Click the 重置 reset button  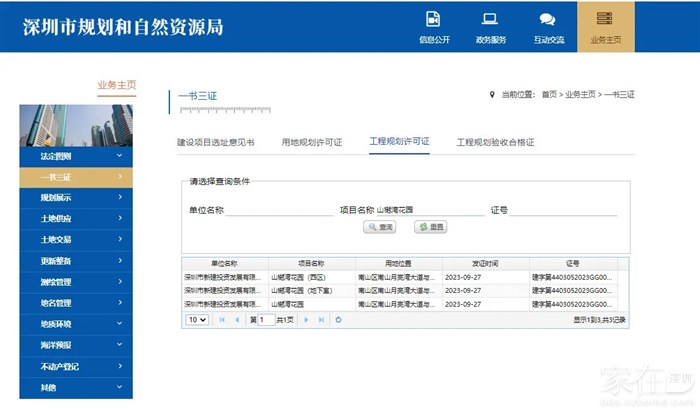[430, 228]
